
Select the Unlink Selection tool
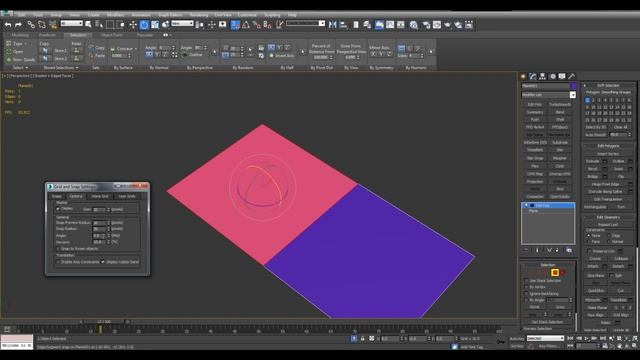[x=42, y=25]
